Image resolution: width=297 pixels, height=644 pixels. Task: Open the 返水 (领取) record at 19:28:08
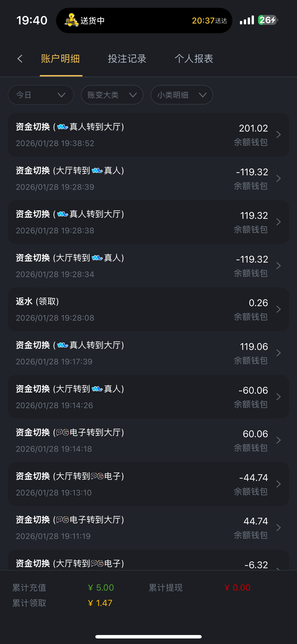[125, 309]
